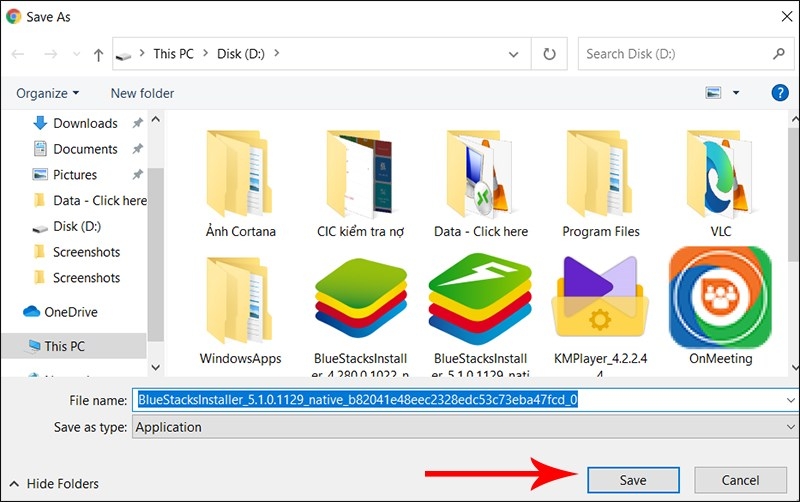This screenshot has width=800, height=502.
Task: Open address bar history dropdown
Action: (x=514, y=54)
